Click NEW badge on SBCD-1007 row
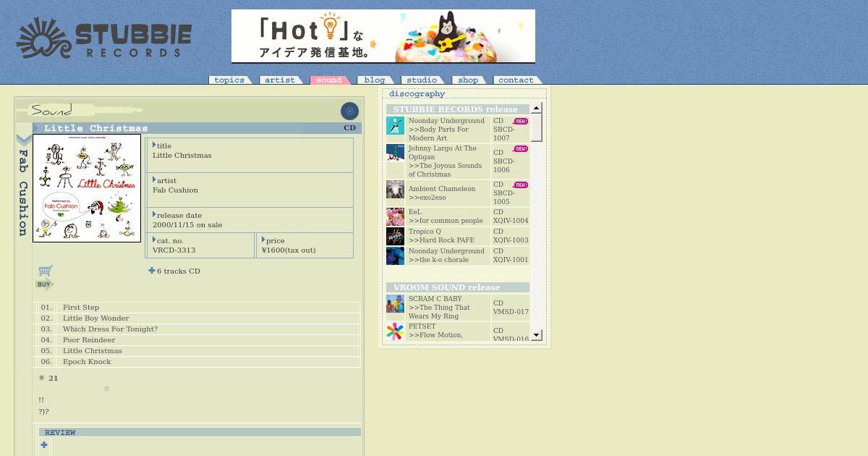This screenshot has width=868, height=456. pyautogui.click(x=521, y=122)
